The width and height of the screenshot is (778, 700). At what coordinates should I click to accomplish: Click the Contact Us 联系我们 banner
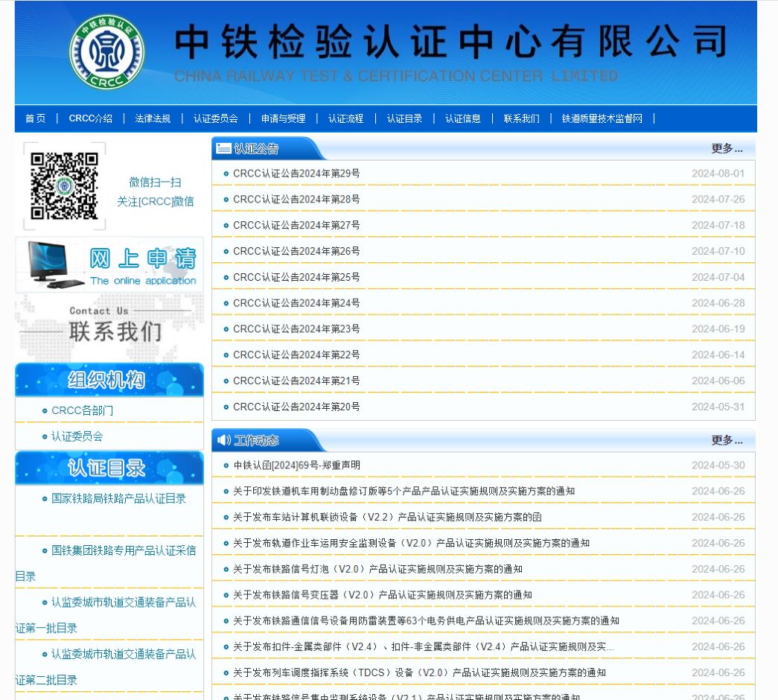(x=109, y=325)
